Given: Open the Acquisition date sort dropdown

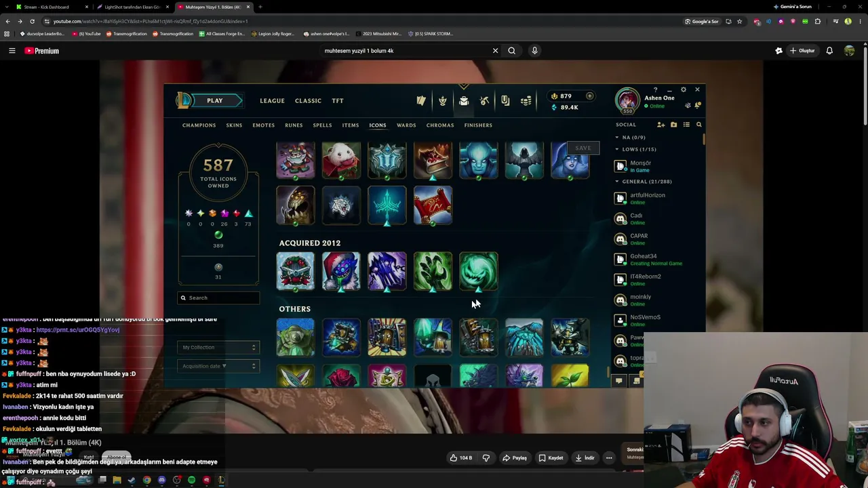Looking at the screenshot, I should click(218, 367).
